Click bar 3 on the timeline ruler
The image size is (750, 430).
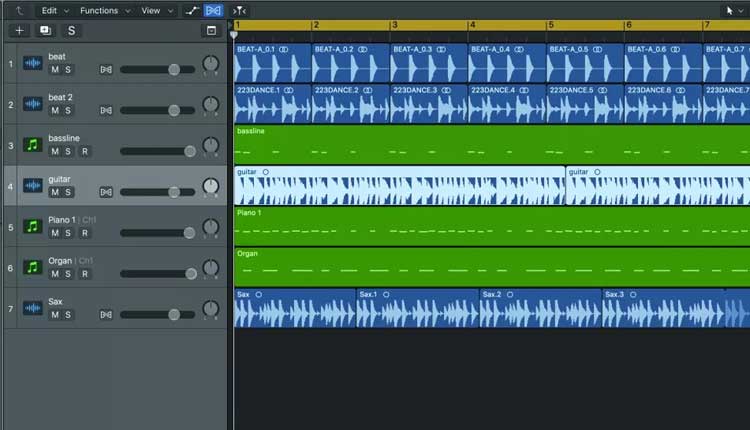point(395,25)
